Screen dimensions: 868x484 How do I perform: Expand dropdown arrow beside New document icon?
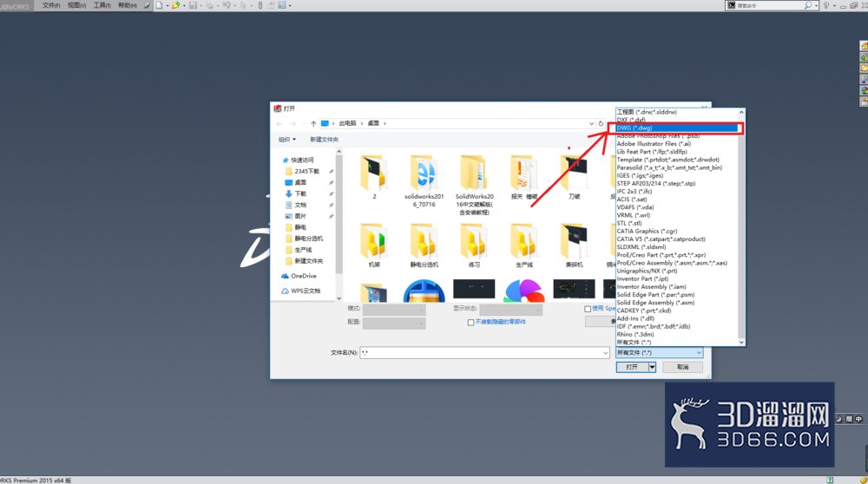(x=168, y=5)
